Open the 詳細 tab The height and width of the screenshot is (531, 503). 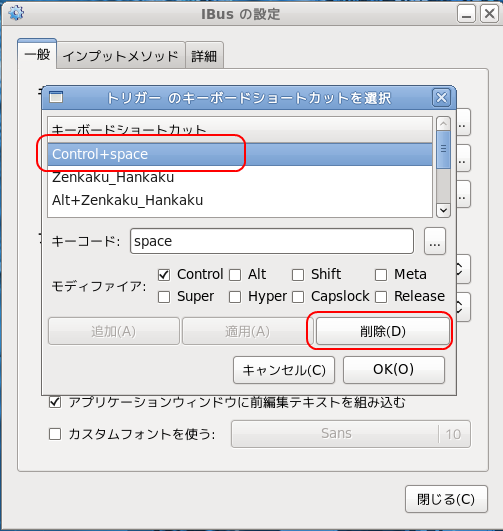pos(204,56)
